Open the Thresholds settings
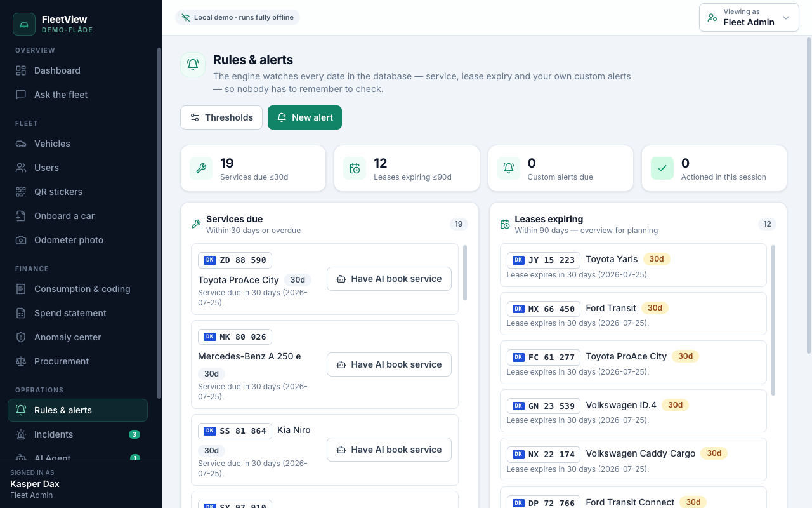Viewport: 812px width, 508px height. [x=221, y=117]
